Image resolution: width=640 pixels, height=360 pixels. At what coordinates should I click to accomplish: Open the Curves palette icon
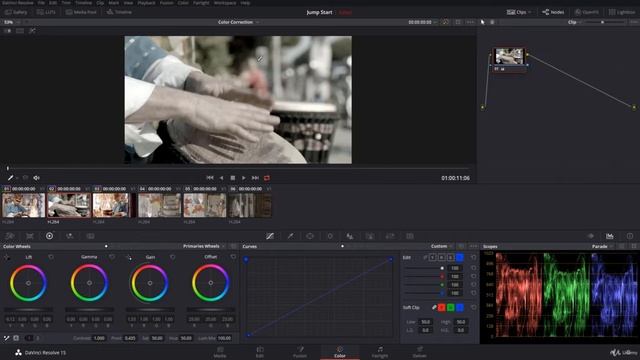[x=270, y=236]
